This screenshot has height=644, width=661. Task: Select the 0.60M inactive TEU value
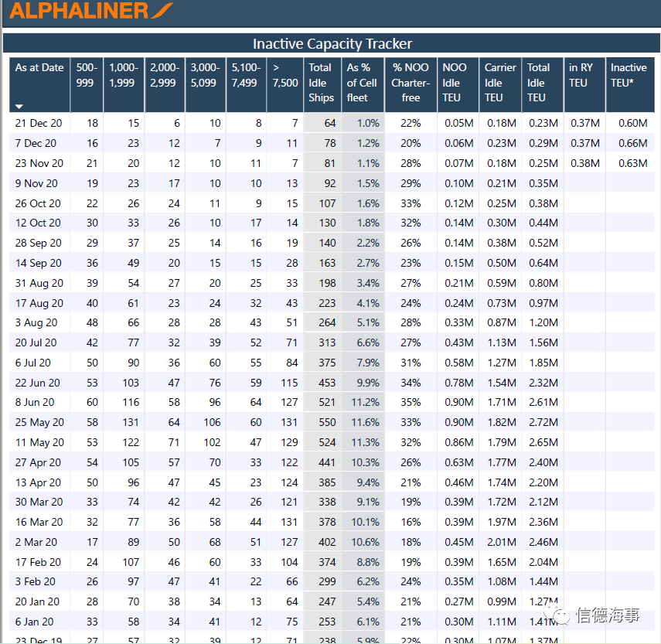click(632, 123)
